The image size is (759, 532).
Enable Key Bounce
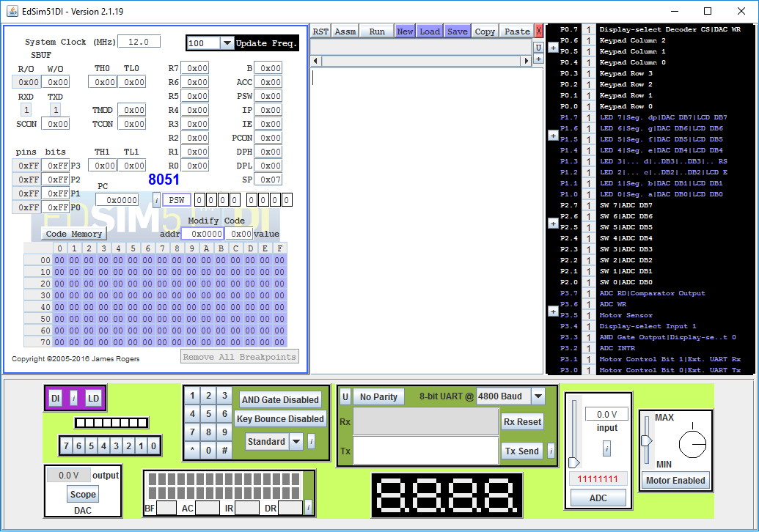[x=280, y=418]
